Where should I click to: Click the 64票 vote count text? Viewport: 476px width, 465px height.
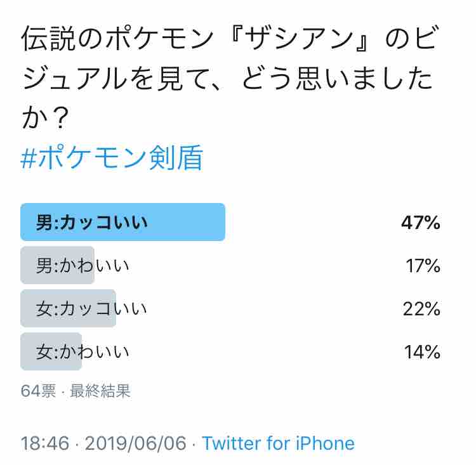tap(38, 391)
